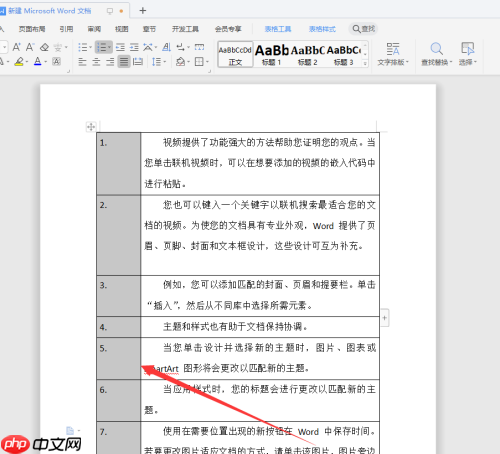Switch to the 表格工具 tab
Image resolution: width=500 pixels, height=454 pixels.
tap(278, 29)
